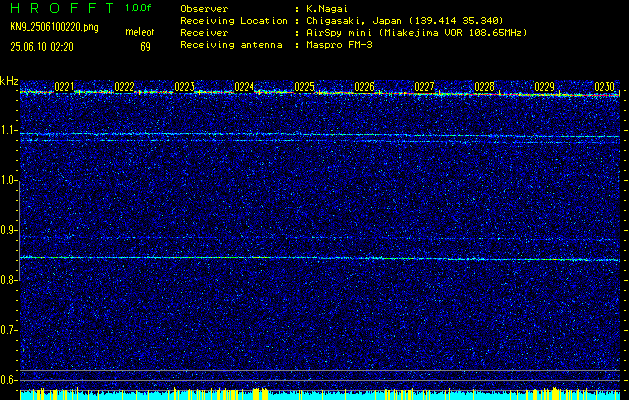
Task: Click the meteor count label
Action: tap(140, 32)
